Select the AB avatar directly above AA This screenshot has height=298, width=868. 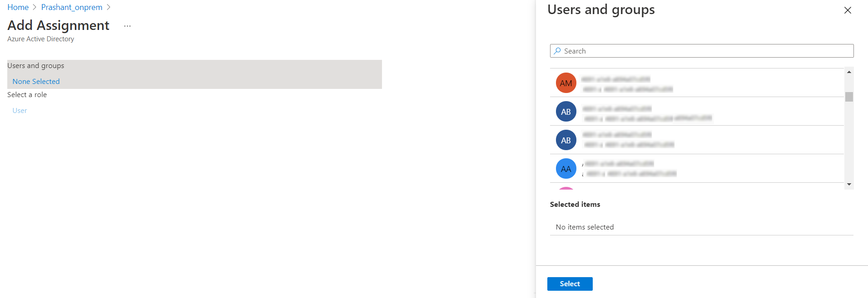(x=566, y=140)
